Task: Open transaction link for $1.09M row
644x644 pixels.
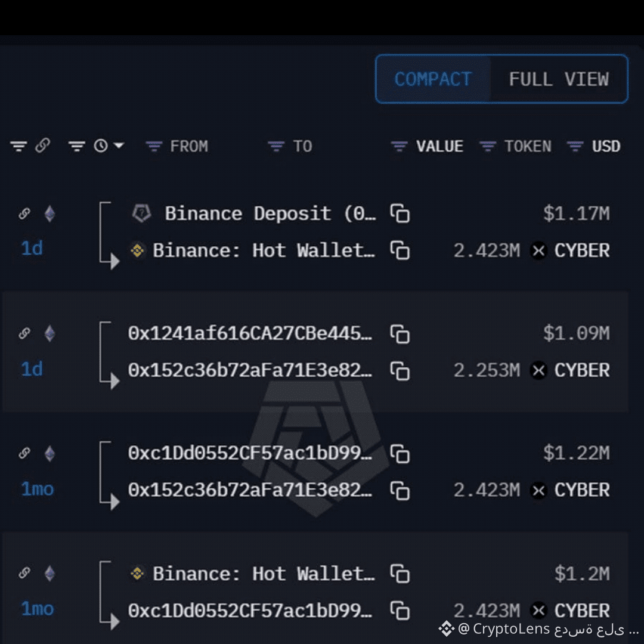Action: tap(24, 333)
